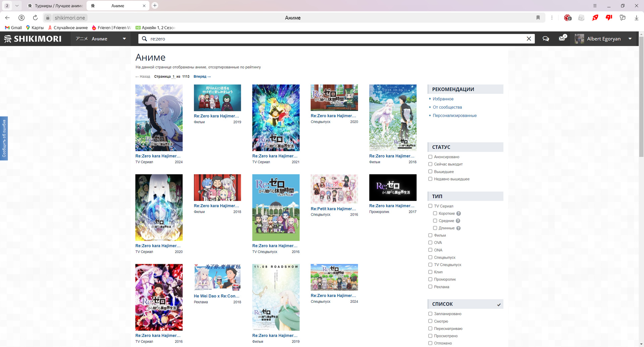The width and height of the screenshot is (644, 347).
Task: Switch to Турниры / Лучшее аниме tab
Action: coord(55,6)
